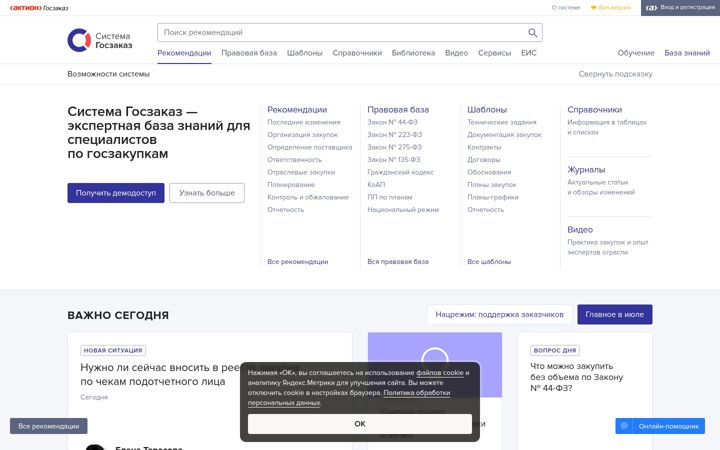The image size is (720, 450).
Task: Click the Актион Госзаказ brand logo
Action: pyautogui.click(x=39, y=8)
